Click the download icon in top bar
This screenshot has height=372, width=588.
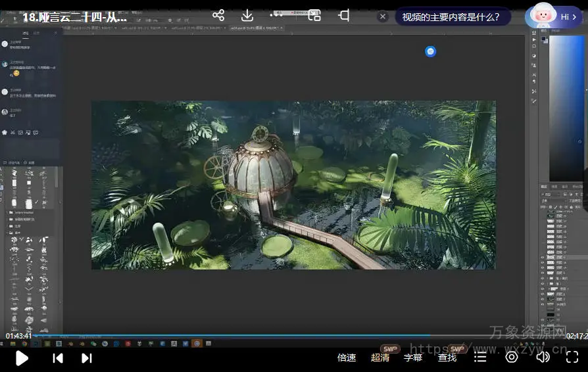247,15
